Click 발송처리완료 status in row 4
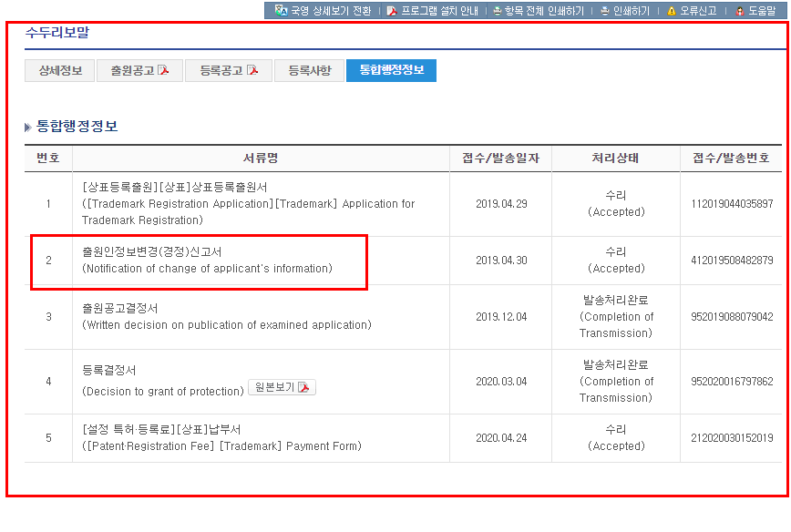Viewport: 791px width, 532px height. pos(616,381)
